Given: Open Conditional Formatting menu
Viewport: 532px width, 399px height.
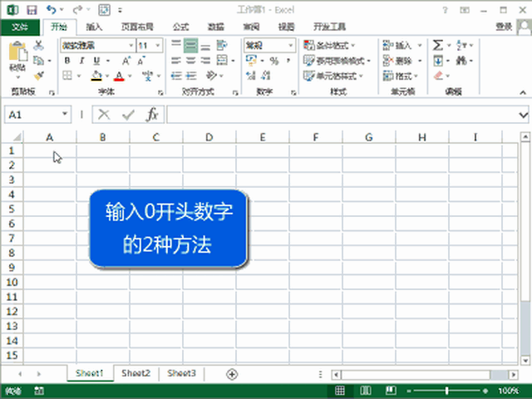Looking at the screenshot, I should [x=329, y=45].
